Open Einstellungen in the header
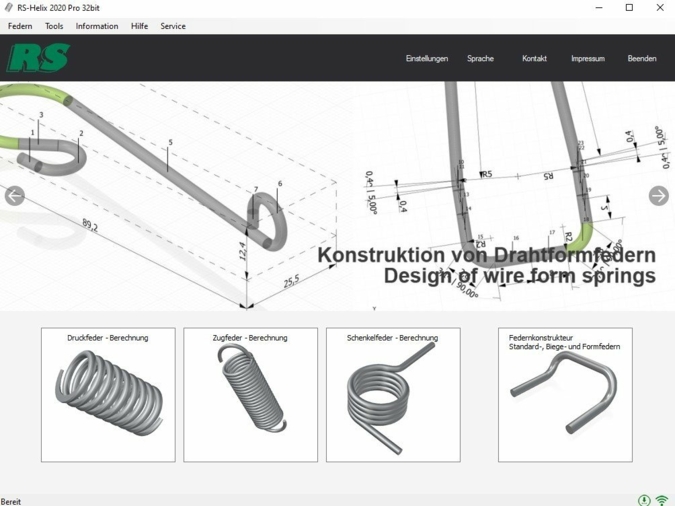Viewport: 675px width, 506px height. click(427, 59)
